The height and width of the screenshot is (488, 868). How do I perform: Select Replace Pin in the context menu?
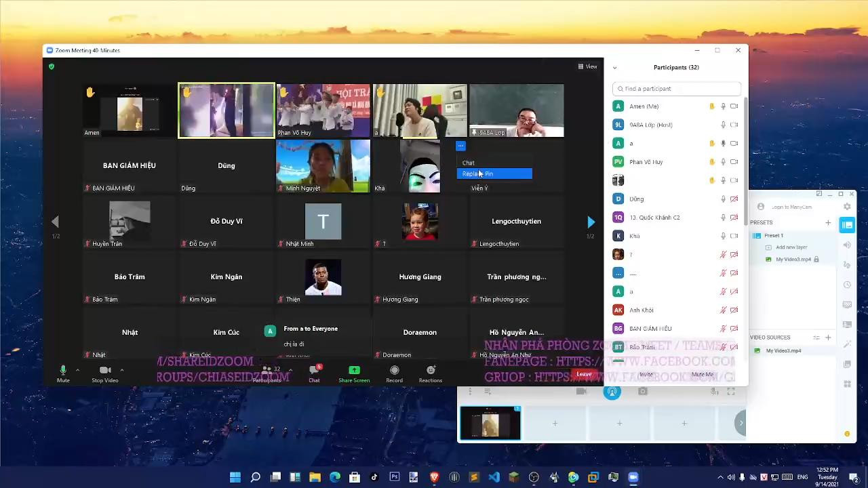(477, 174)
